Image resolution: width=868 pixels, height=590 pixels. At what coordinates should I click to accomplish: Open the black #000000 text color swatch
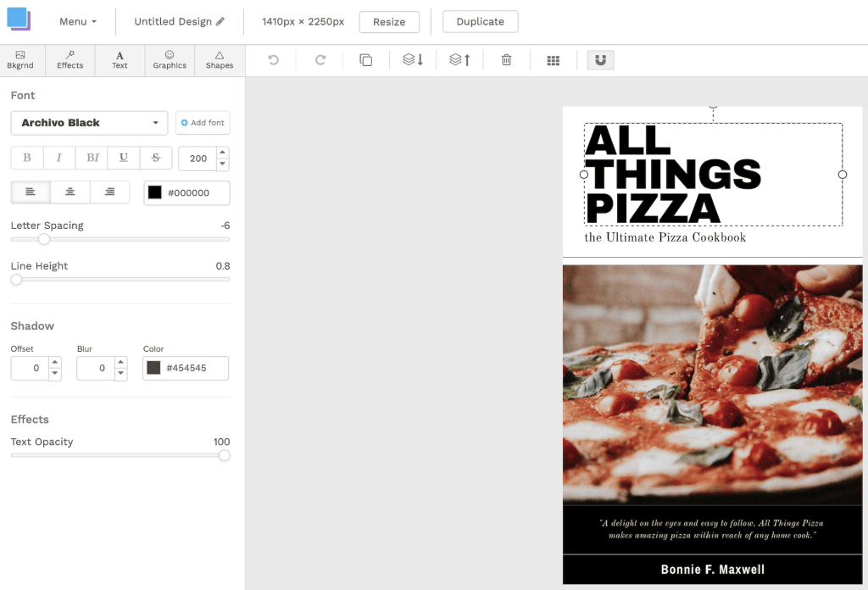tap(155, 192)
